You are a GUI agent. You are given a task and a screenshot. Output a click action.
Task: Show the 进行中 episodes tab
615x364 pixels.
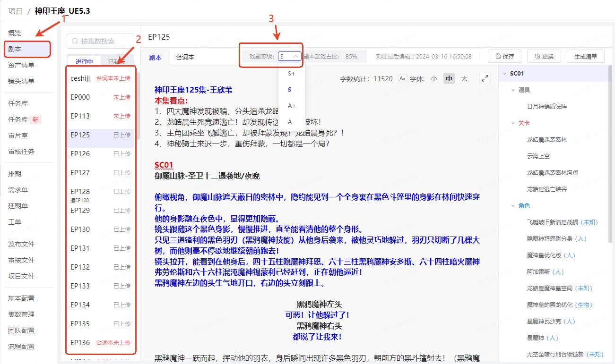point(84,61)
